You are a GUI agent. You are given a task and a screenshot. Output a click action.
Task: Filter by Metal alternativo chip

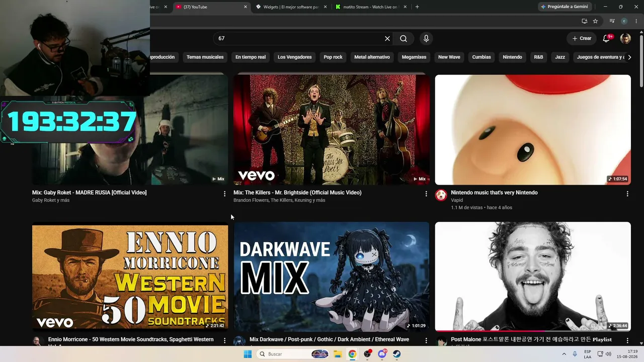(372, 57)
